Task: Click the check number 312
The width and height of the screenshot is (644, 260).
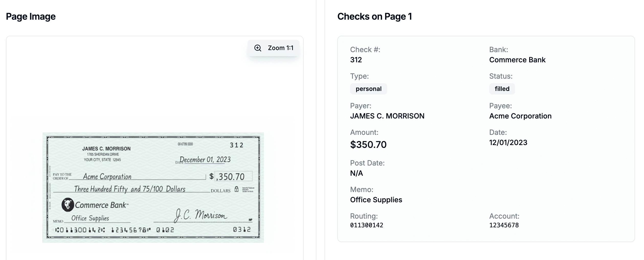Action: [356, 60]
